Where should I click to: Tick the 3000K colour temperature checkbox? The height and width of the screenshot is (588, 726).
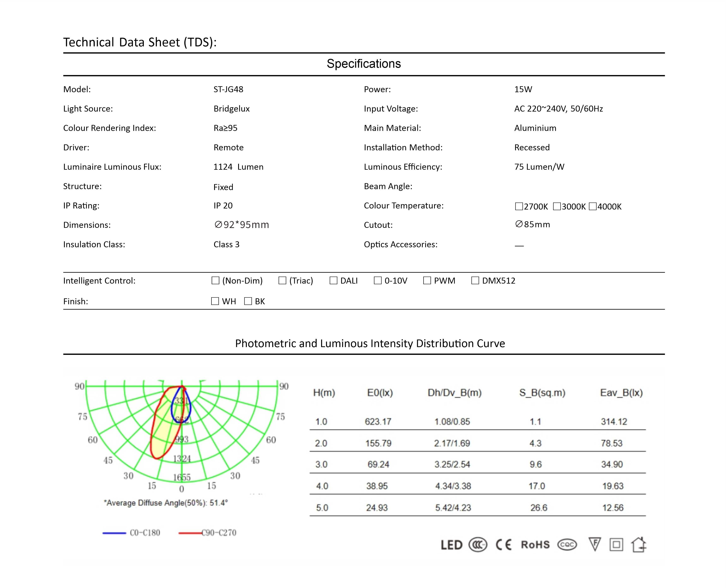pos(557,206)
